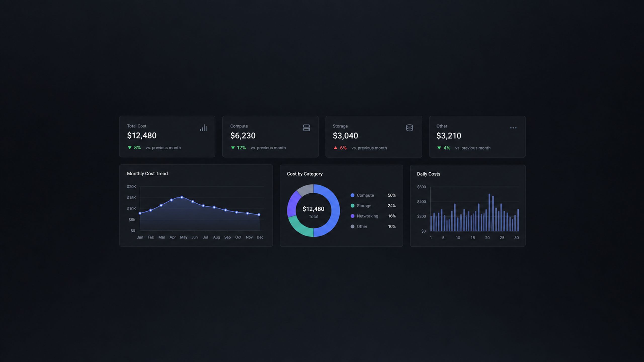The height and width of the screenshot is (362, 644).
Task: Click the 50% value in category legend
Action: pos(392,195)
